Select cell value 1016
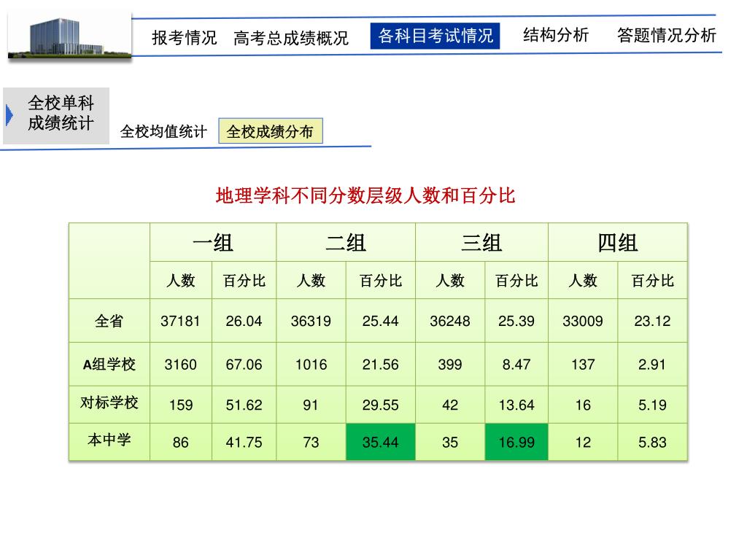The height and width of the screenshot is (560, 747). point(311,365)
